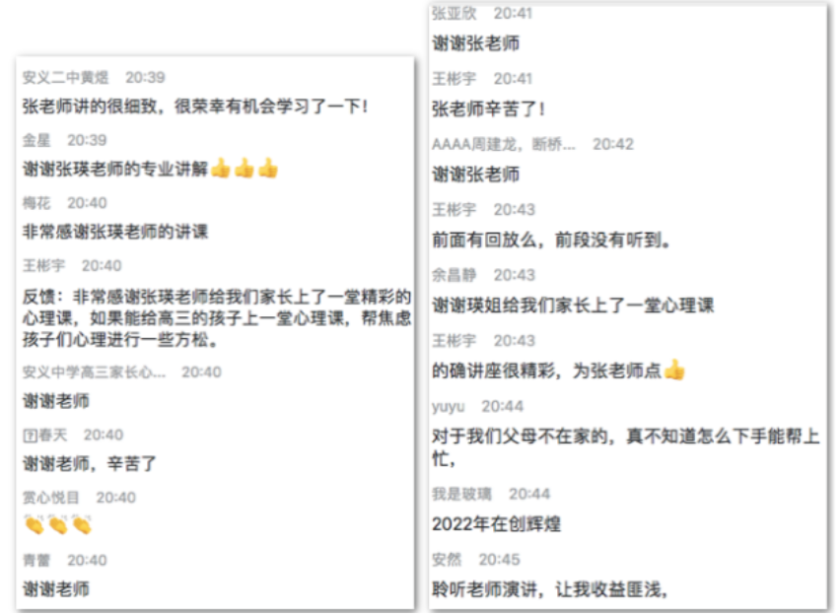This screenshot has width=840, height=616.
Task: Click sender name 张亚欣 in right panel
Action: [x=455, y=13]
